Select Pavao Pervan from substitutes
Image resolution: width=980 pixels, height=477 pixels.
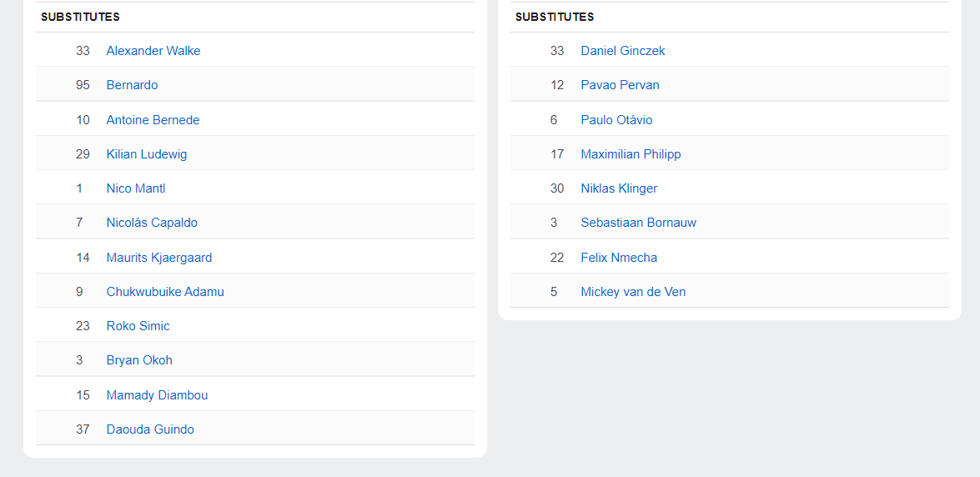620,85
